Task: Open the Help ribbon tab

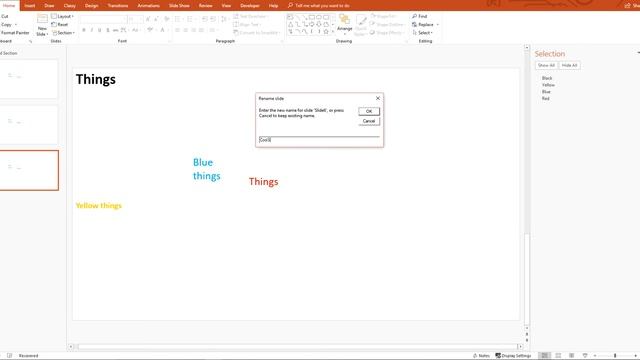Action: coord(273,6)
